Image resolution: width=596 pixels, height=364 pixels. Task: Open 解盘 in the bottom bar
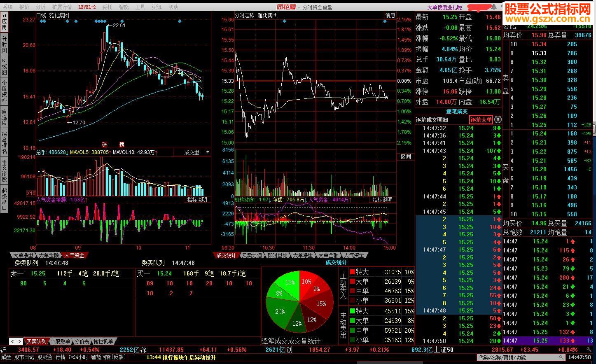(6, 357)
